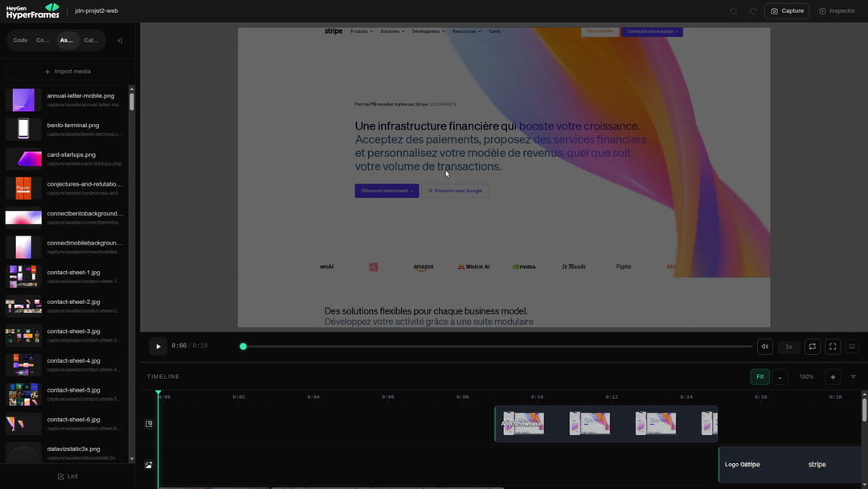Viewport: 868px width, 489px height.
Task: Switch to the Cat... tab
Action: [92, 40]
